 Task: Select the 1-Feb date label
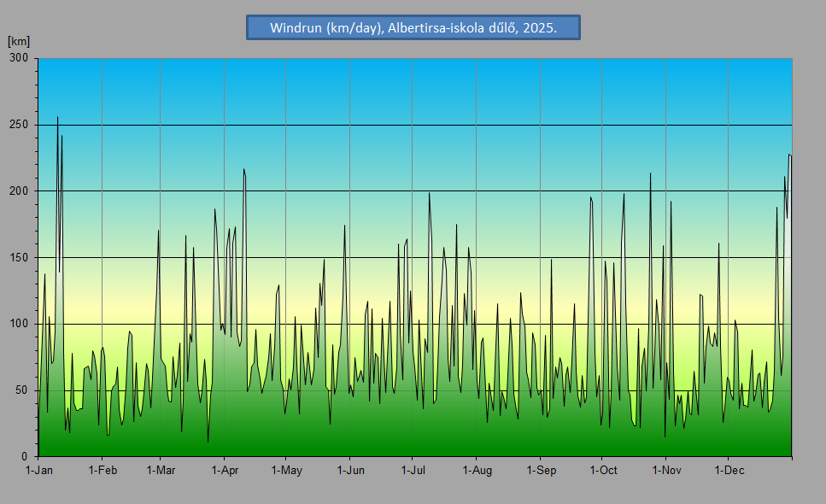[x=103, y=470]
